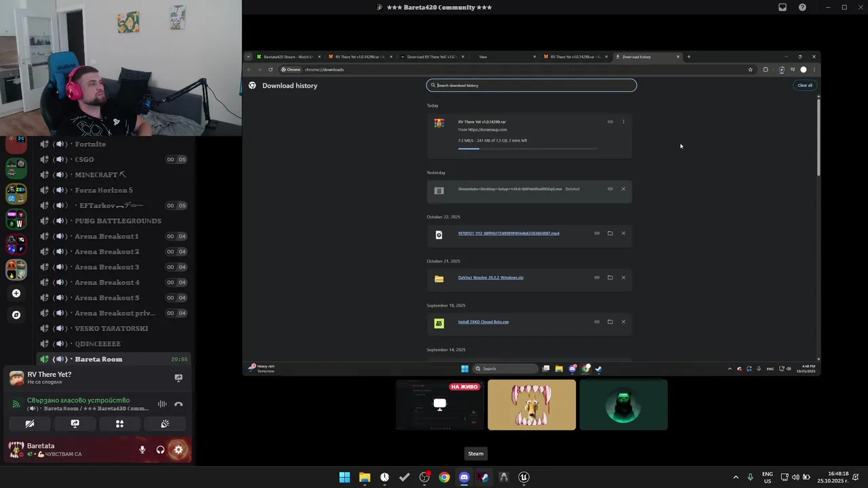The height and width of the screenshot is (488, 868).
Task: Join VESKO TARATORSKI voice channel
Action: [113, 329]
